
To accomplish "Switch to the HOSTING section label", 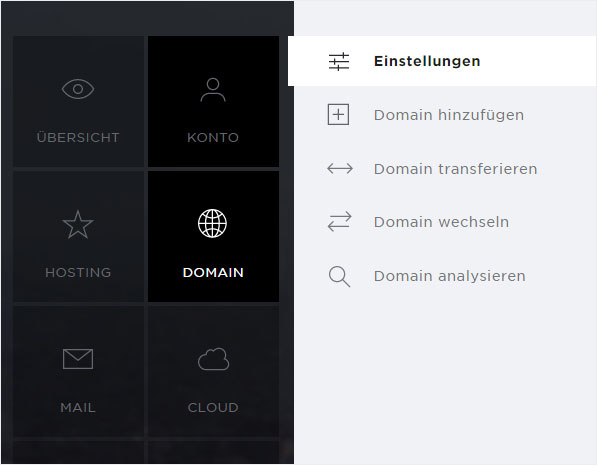I will click(x=78, y=272).
